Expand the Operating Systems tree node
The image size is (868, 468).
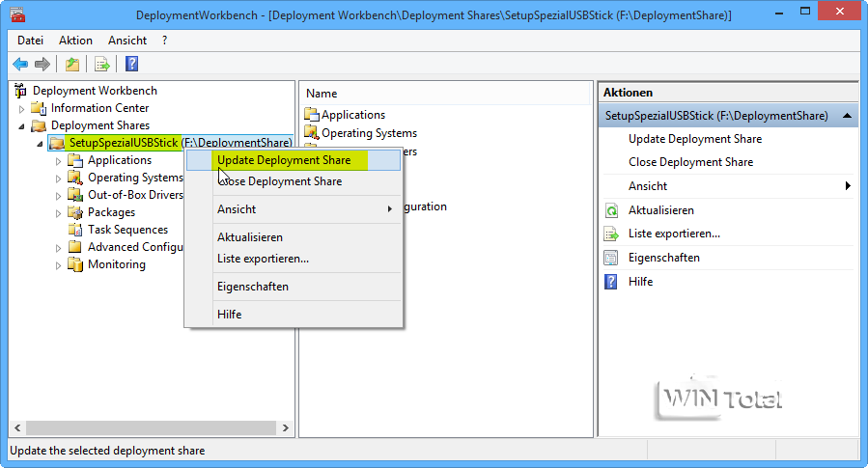click(x=58, y=179)
